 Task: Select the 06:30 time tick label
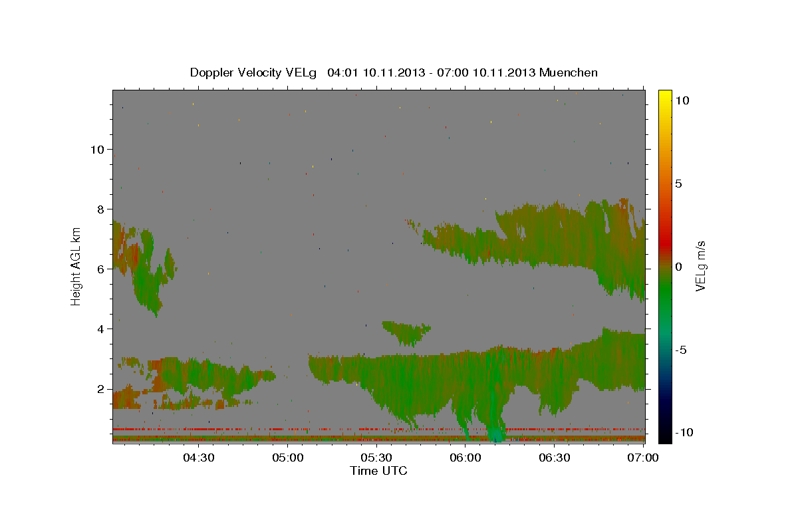pyautogui.click(x=555, y=458)
